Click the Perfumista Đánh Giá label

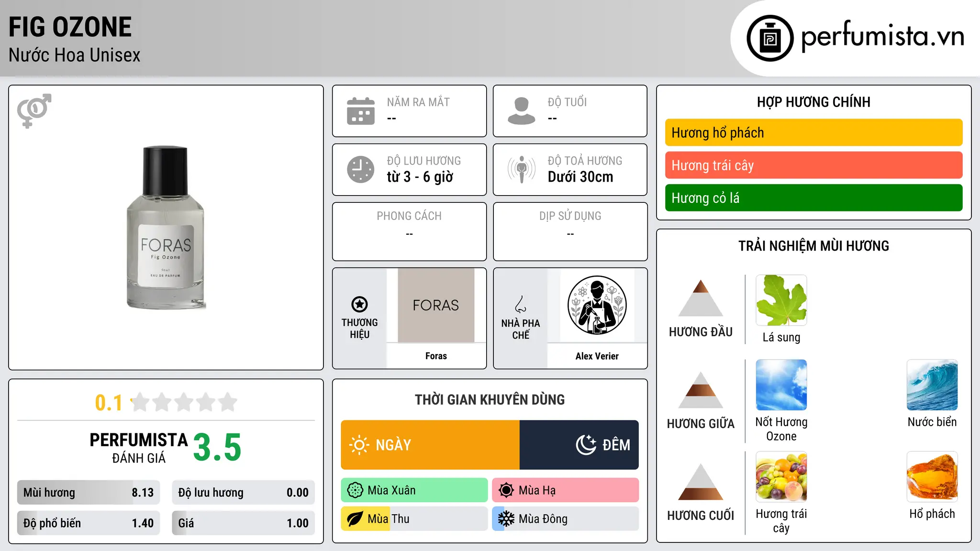[x=139, y=448]
